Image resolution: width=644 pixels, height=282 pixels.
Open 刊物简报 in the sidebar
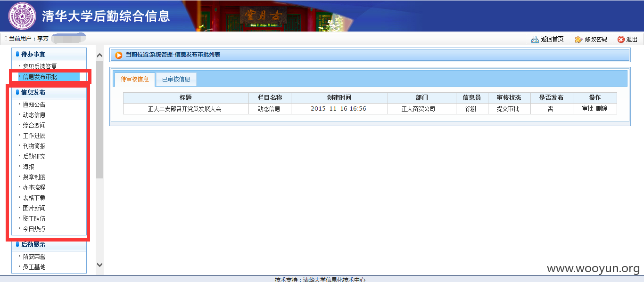click(x=34, y=146)
